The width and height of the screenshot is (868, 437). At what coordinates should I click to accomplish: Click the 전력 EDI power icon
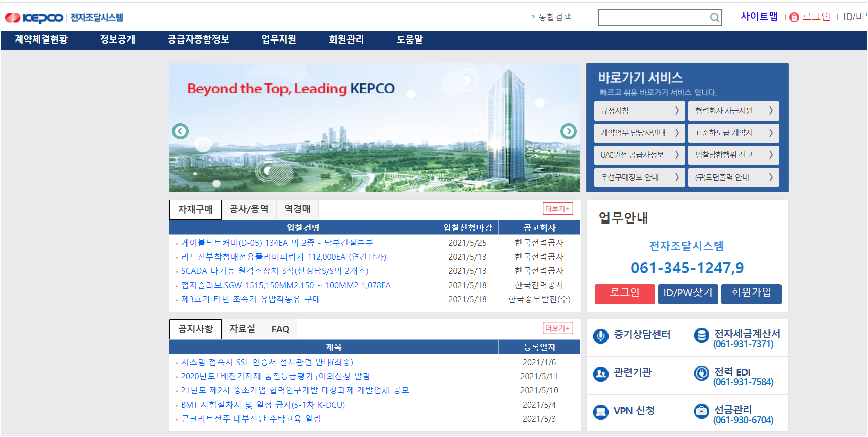coord(701,373)
